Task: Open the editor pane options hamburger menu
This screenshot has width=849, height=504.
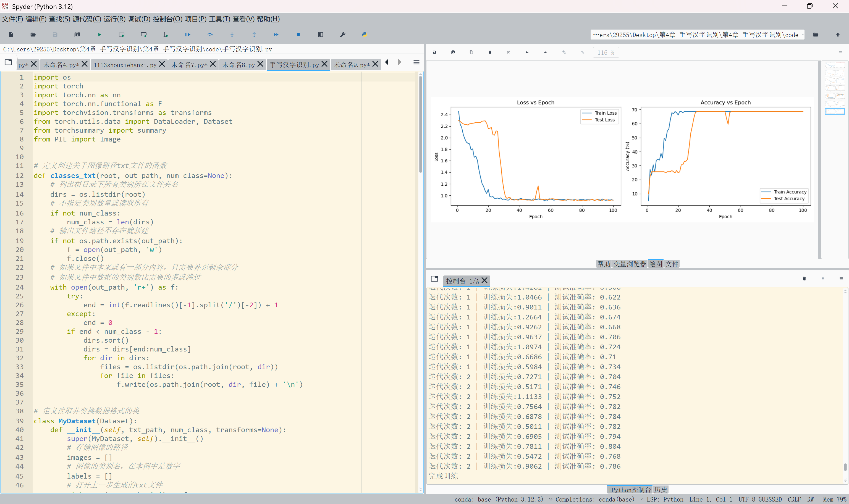Action: [416, 62]
